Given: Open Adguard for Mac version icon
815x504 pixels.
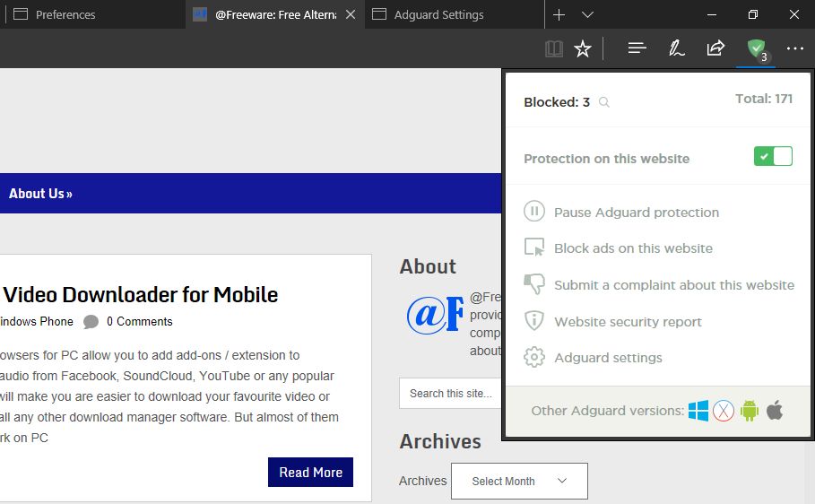Looking at the screenshot, I should tap(724, 411).
